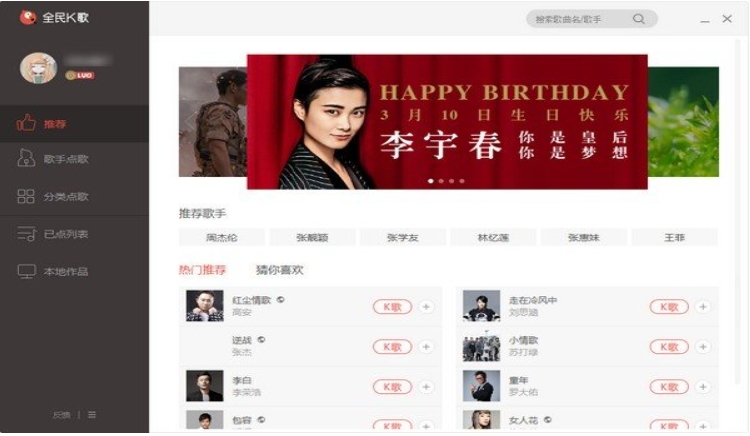Open the hamburger menu icon beside 反馈

click(x=92, y=414)
